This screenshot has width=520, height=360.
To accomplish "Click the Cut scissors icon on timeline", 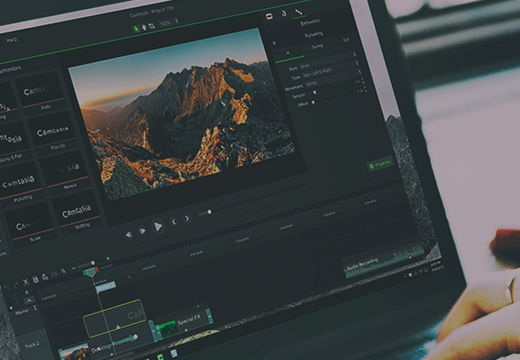I will (x=26, y=282).
